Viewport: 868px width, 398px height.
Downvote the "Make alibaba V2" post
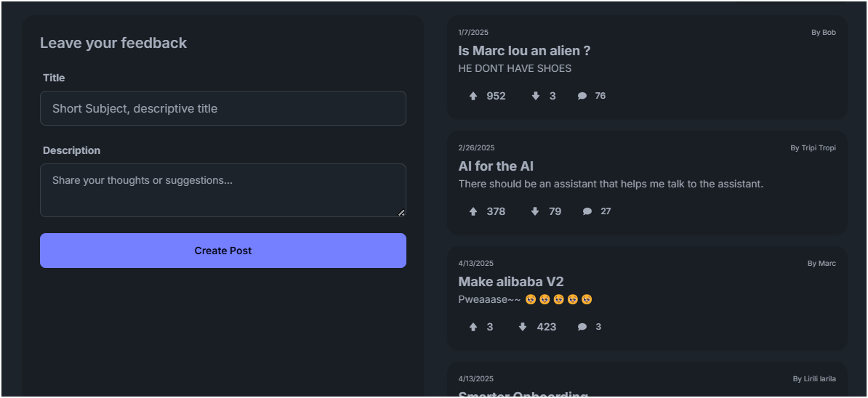pos(537,327)
